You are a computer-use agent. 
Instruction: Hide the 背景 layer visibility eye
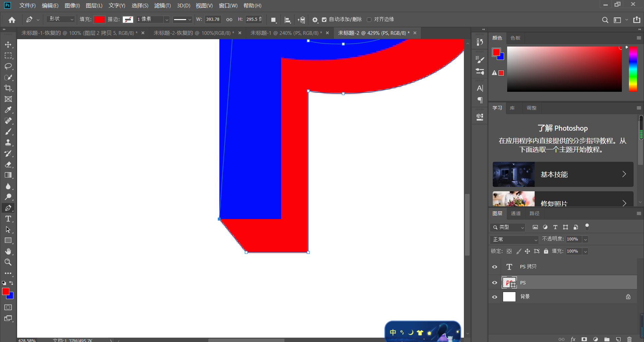(x=494, y=297)
